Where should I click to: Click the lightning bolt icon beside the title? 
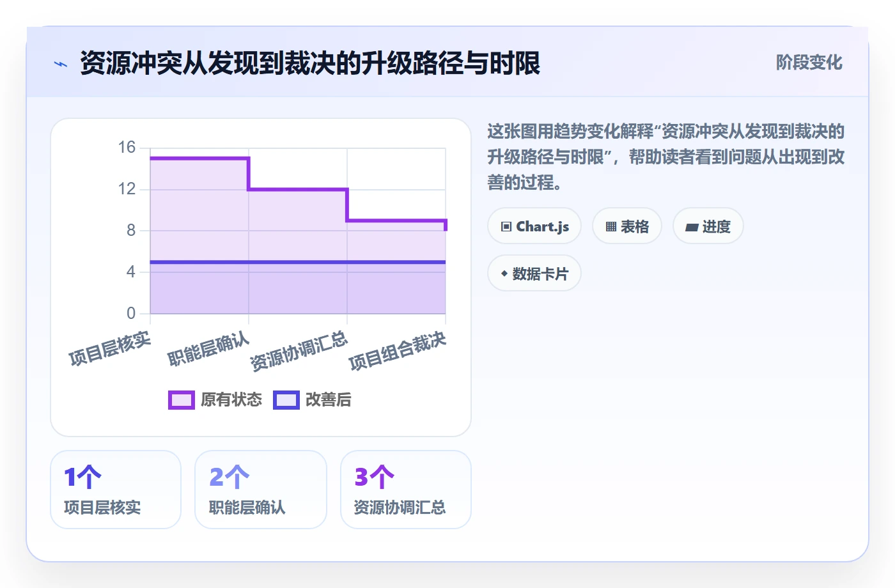click(61, 64)
